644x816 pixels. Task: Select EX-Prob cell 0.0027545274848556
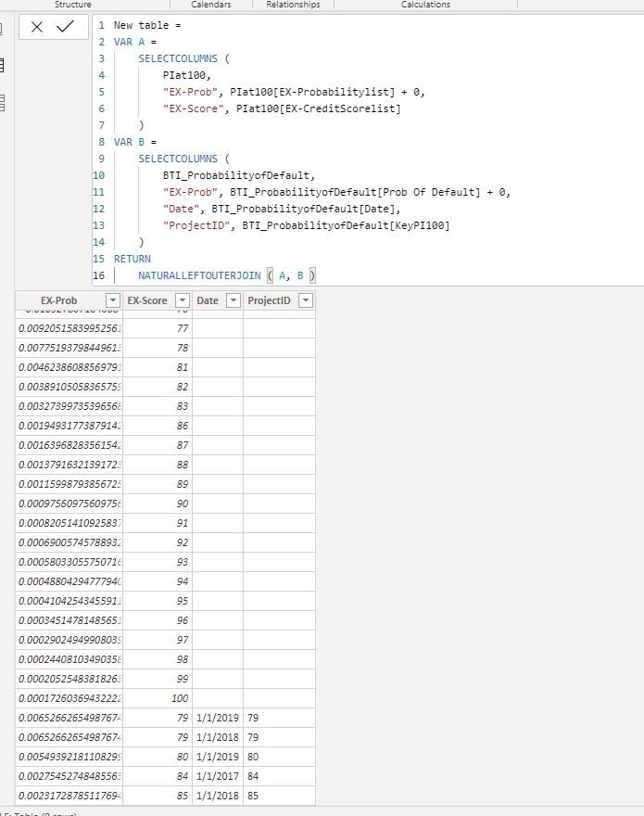coord(69,776)
